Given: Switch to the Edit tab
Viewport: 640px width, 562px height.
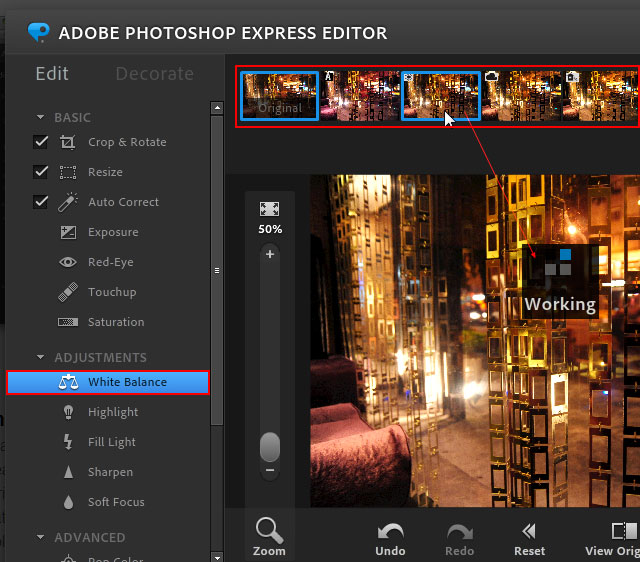Looking at the screenshot, I should 52,74.
